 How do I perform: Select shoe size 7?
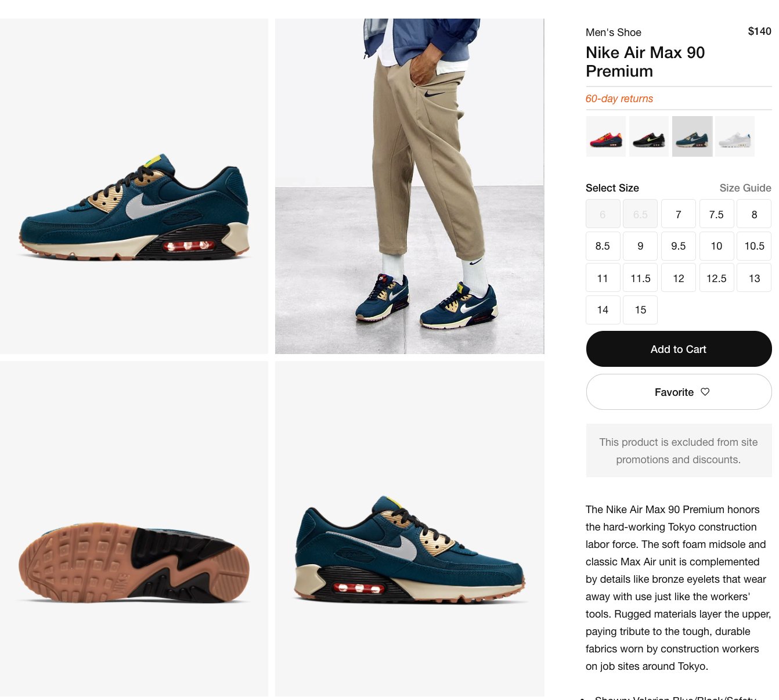679,214
